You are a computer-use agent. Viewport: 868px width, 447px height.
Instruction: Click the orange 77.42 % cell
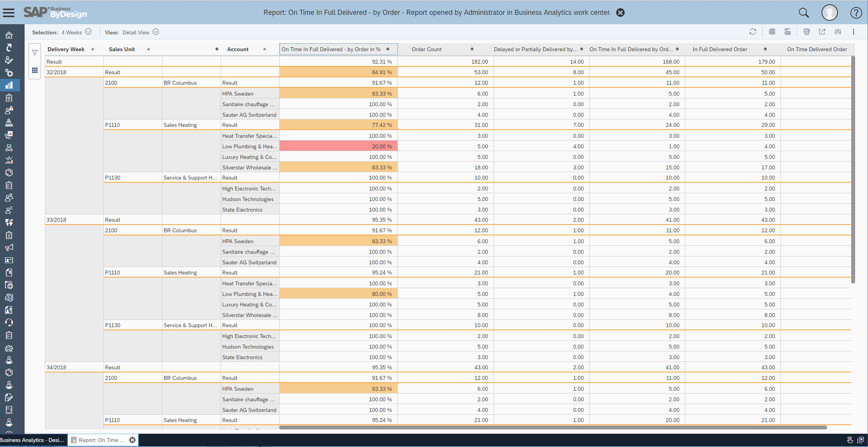[x=339, y=125]
